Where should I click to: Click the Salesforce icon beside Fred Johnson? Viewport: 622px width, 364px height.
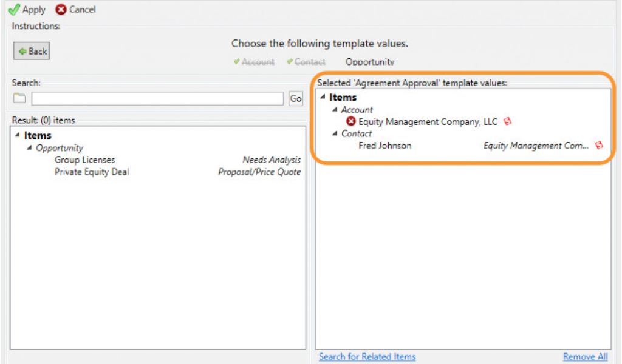[600, 146]
